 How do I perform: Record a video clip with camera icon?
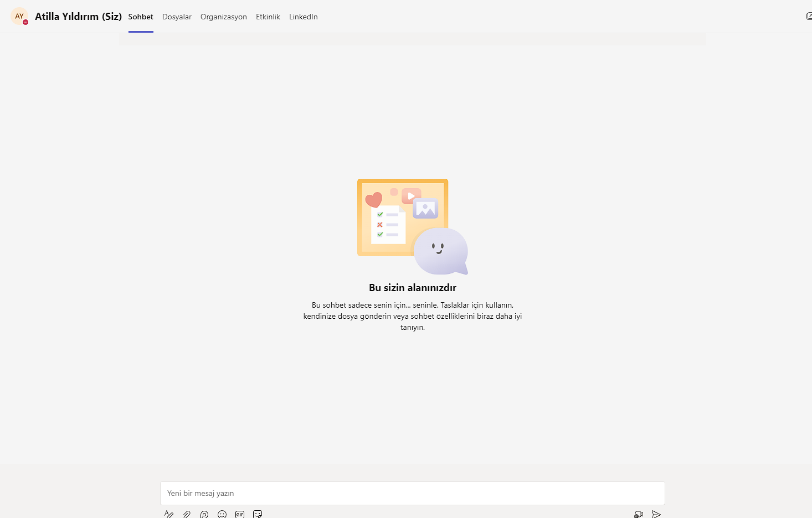click(639, 514)
